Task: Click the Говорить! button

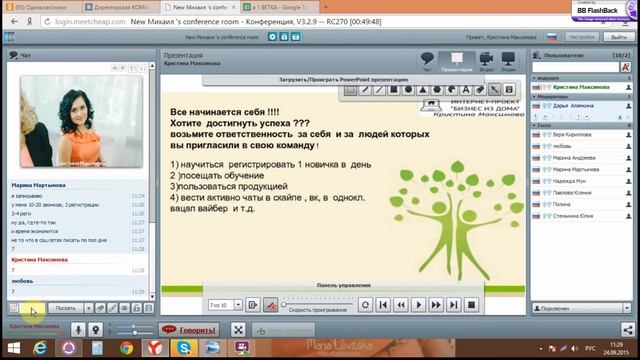Action: tap(189, 330)
